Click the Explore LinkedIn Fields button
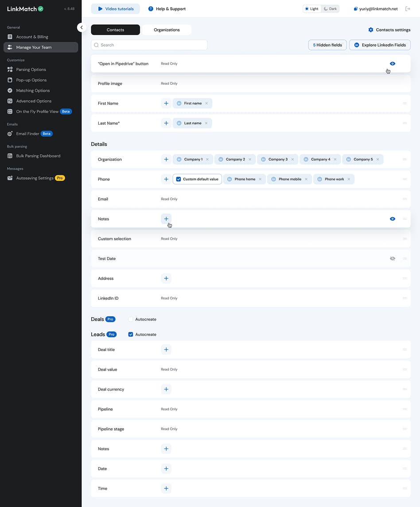 click(x=380, y=45)
